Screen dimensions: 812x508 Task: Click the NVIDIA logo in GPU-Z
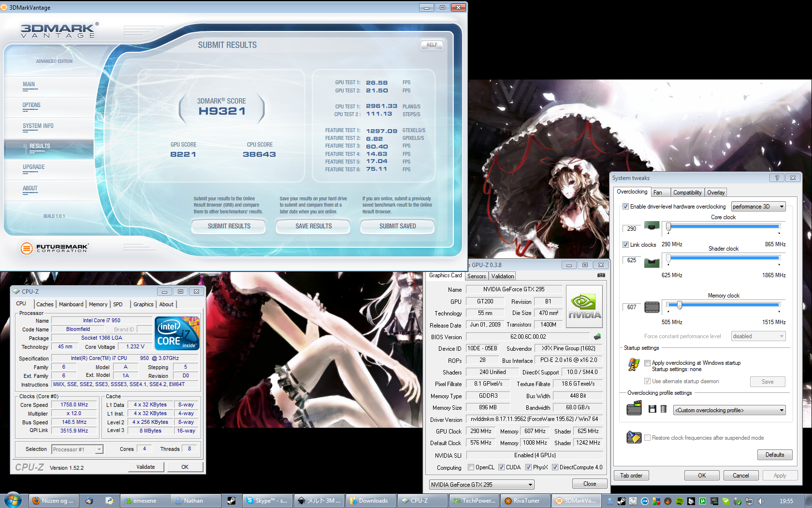tap(584, 306)
